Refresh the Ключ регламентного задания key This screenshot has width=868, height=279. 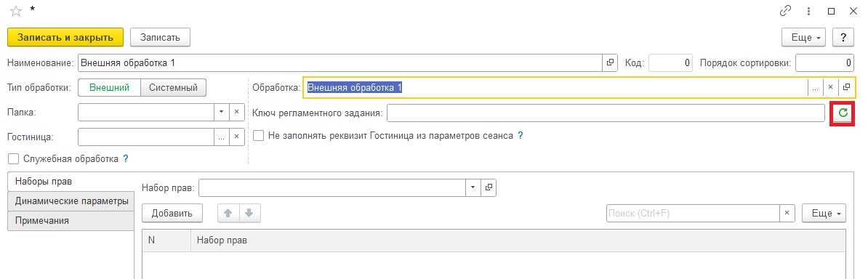[x=843, y=113]
